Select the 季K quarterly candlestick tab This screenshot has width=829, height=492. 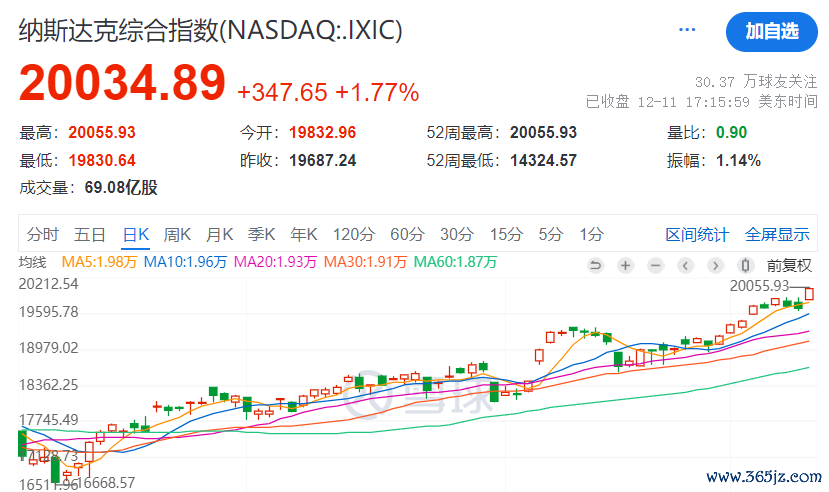262,234
